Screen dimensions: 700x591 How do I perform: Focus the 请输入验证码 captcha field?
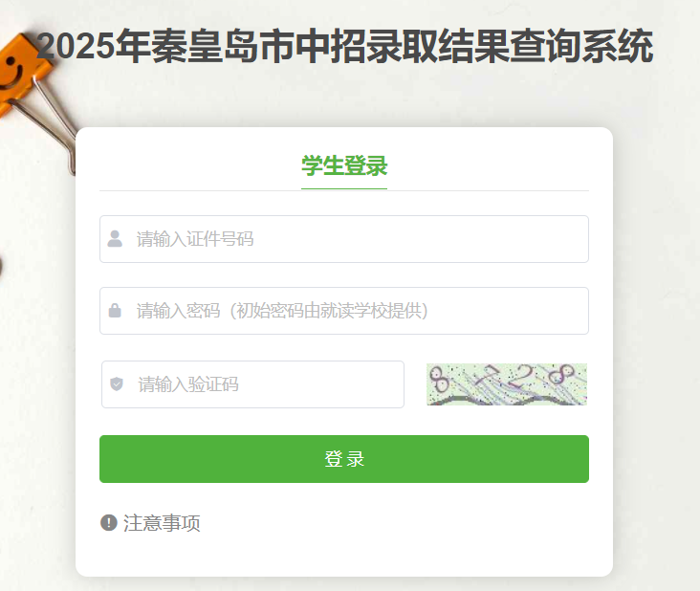tap(252, 384)
